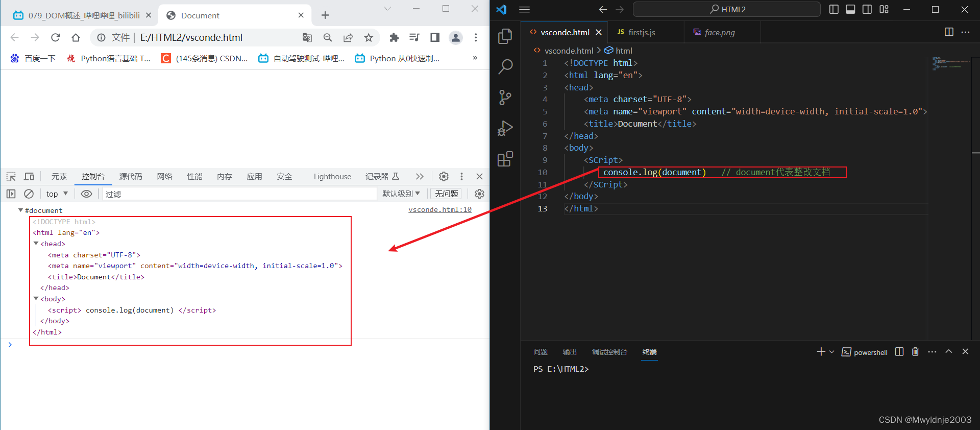Open the CSDN bookmark
Screen dimensions: 980x430
tap(204, 58)
